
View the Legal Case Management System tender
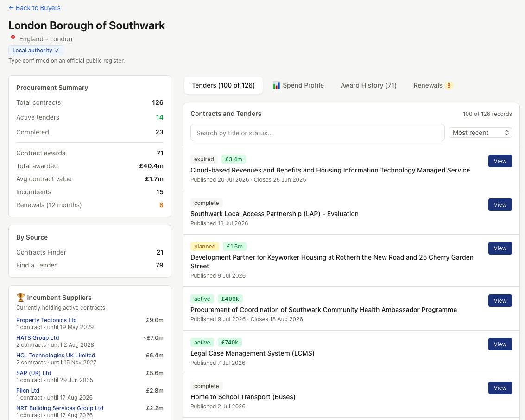[x=500, y=344]
